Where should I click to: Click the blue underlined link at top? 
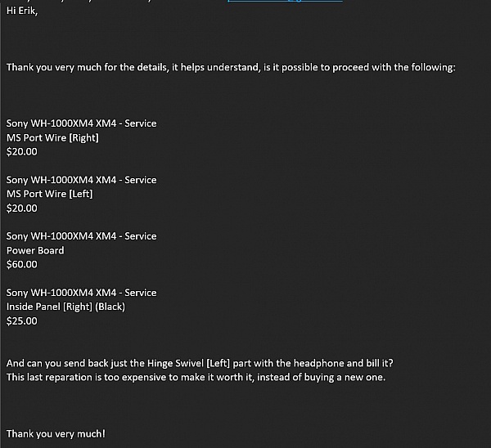285,1
